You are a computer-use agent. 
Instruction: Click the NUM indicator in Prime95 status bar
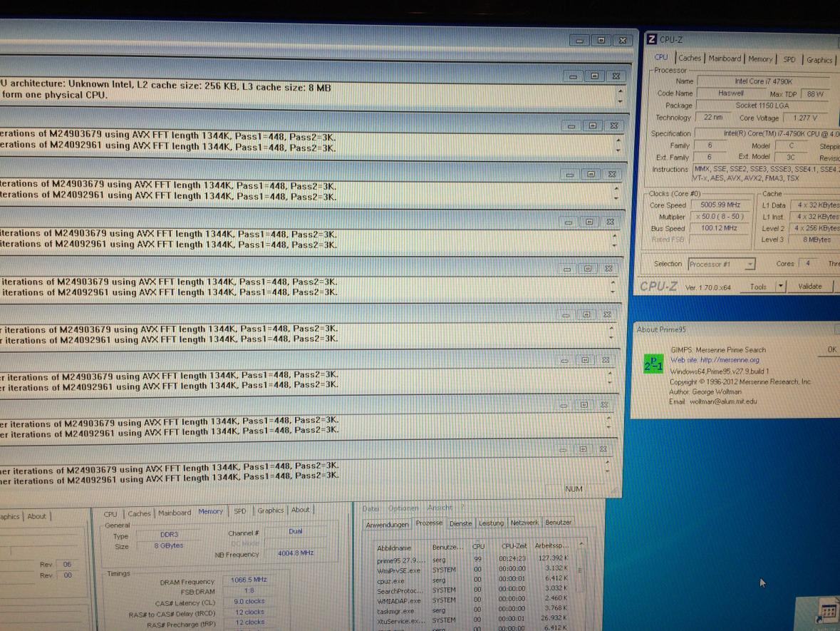click(574, 489)
